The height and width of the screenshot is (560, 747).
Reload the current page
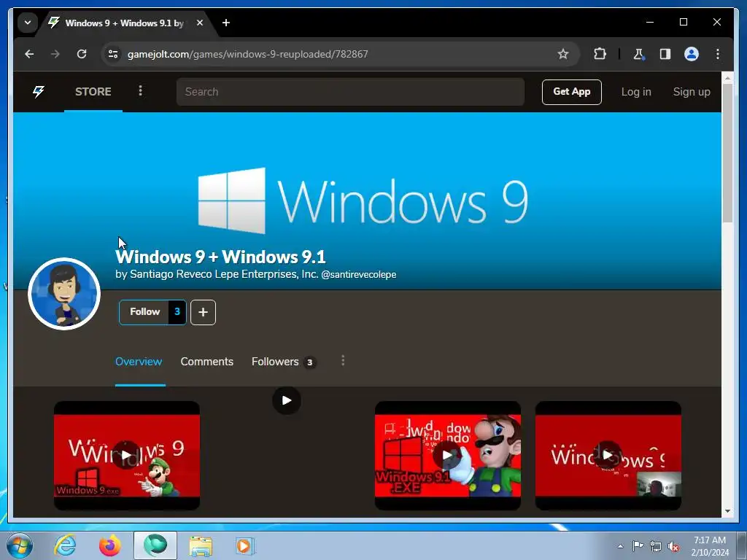point(82,54)
